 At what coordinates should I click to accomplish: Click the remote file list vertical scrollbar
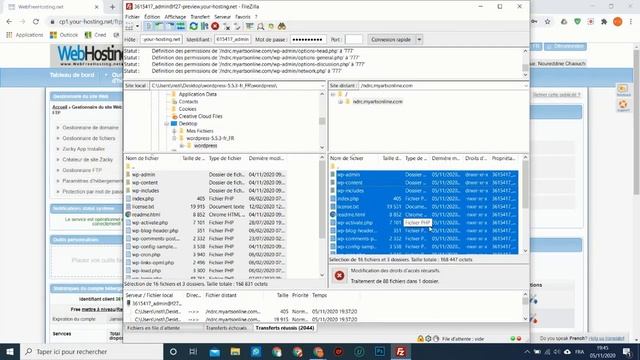[525, 204]
